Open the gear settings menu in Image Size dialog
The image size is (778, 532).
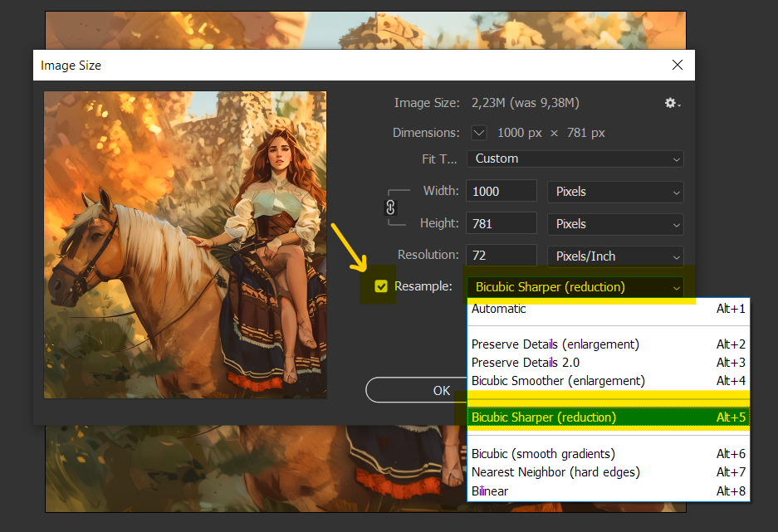coord(673,103)
